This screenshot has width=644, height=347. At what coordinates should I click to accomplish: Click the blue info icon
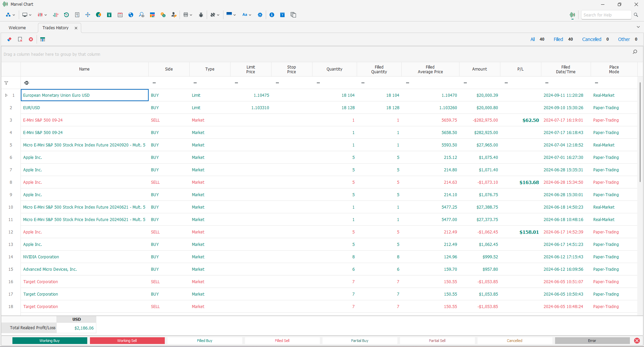tap(272, 15)
